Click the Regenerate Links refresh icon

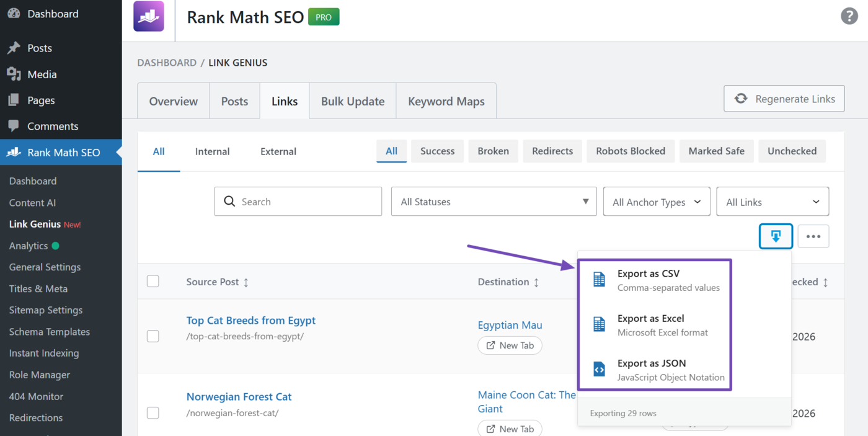(x=741, y=99)
